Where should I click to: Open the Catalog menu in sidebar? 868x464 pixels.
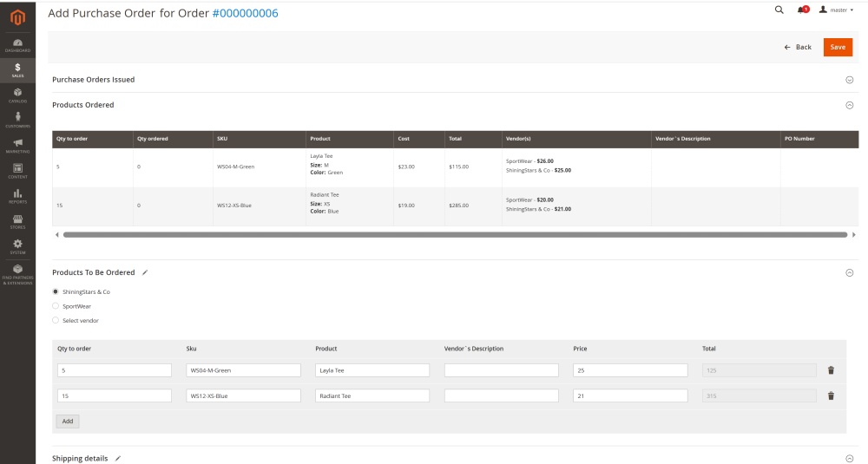click(17, 95)
